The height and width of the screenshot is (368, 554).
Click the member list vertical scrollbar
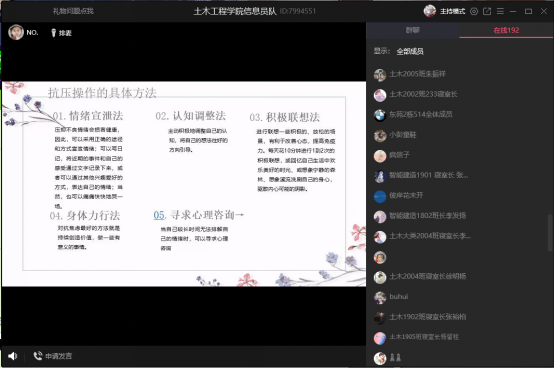coord(549,232)
